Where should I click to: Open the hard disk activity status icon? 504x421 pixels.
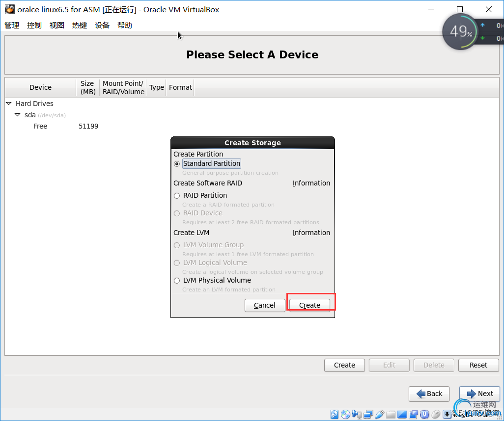335,414
